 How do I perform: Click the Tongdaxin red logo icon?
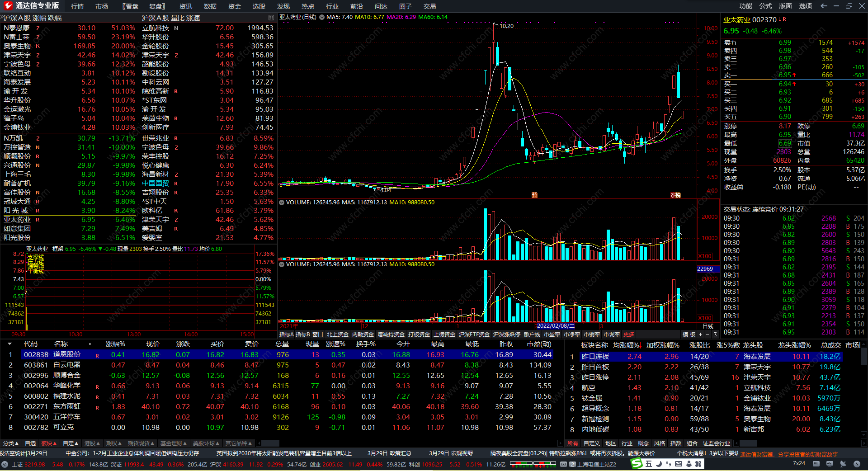click(8, 6)
